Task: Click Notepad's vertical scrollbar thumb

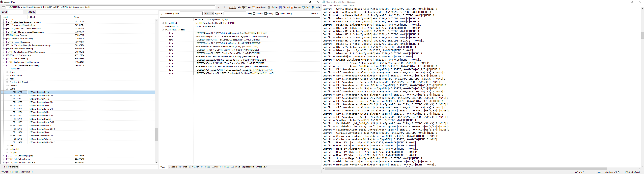Action: point(642,35)
